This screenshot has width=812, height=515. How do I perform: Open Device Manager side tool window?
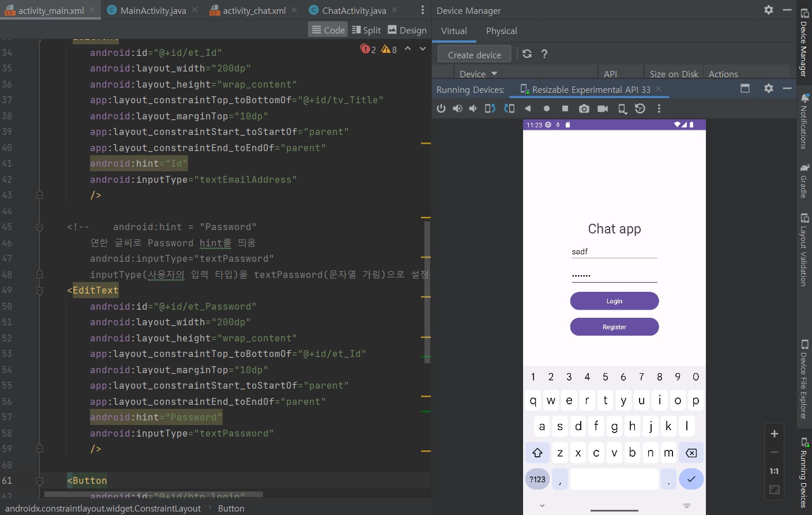[805, 42]
